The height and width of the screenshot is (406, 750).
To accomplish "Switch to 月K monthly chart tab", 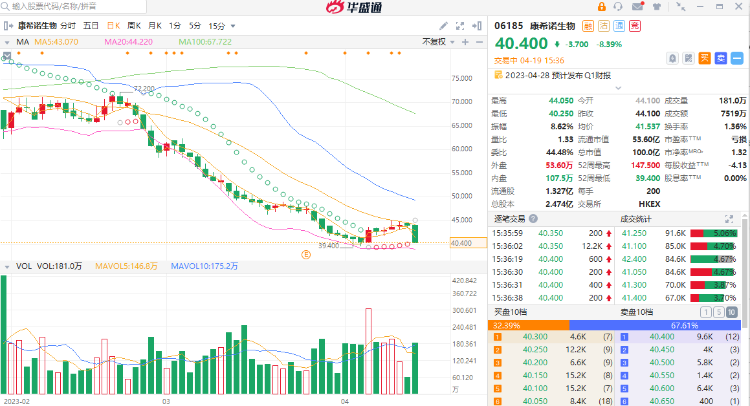I will coord(154,26).
